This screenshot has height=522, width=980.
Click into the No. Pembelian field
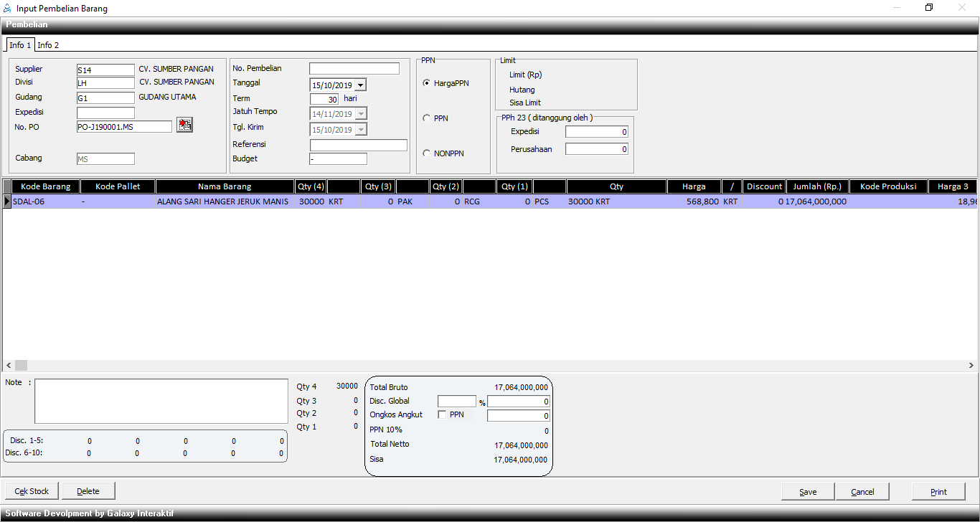[354, 69]
